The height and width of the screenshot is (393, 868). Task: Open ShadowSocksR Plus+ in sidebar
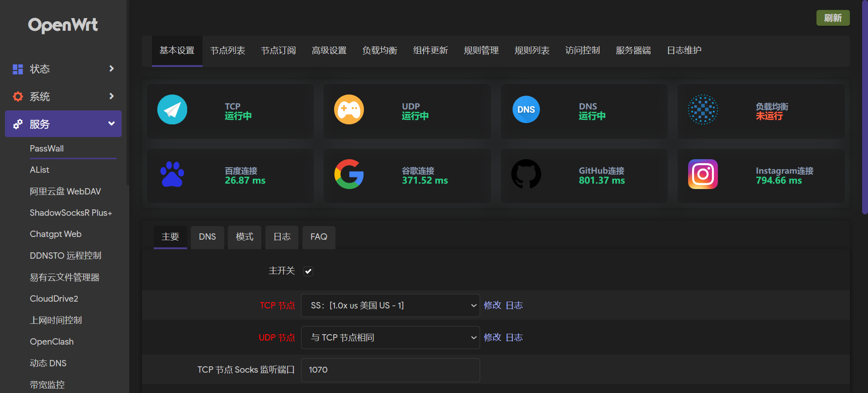tap(71, 213)
